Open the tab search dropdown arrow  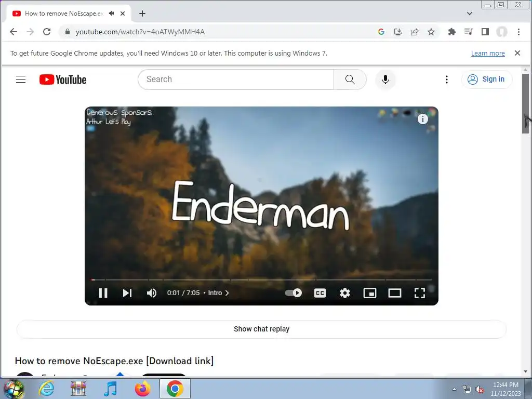(469, 14)
